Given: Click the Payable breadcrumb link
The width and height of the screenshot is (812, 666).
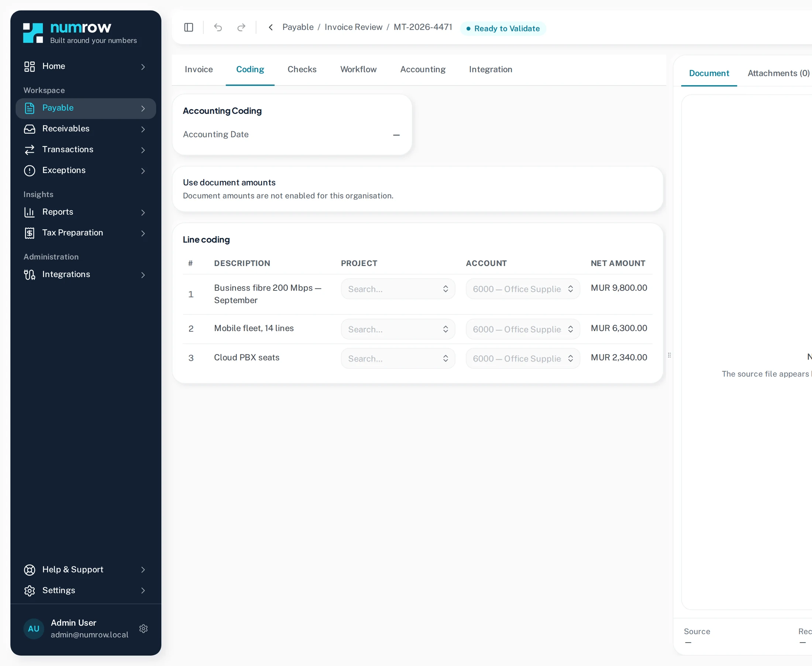Looking at the screenshot, I should [x=298, y=27].
